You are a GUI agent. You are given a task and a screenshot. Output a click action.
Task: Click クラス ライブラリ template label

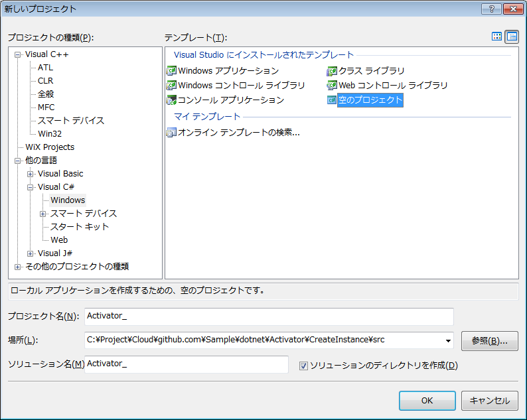pyautogui.click(x=372, y=71)
